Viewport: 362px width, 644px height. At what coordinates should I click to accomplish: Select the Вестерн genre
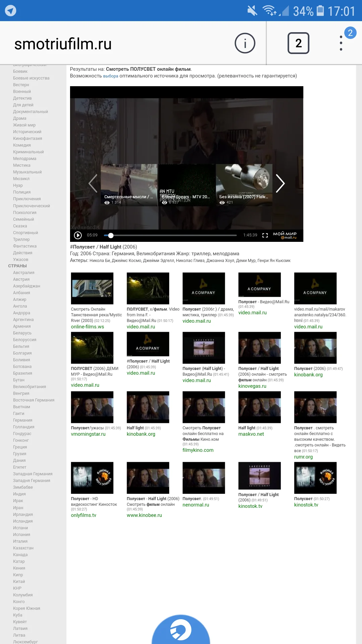[x=21, y=85]
